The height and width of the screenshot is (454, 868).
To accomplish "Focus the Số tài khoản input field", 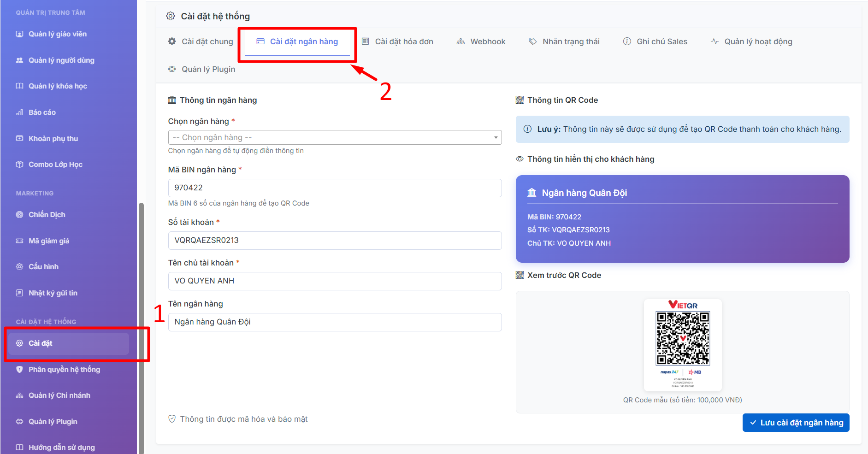I will (335, 241).
